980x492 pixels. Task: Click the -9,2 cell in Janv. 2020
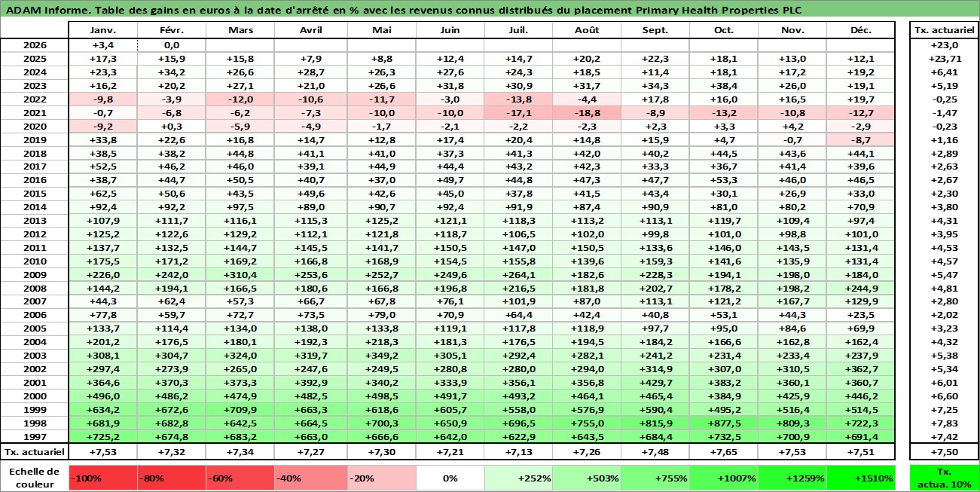(102, 126)
